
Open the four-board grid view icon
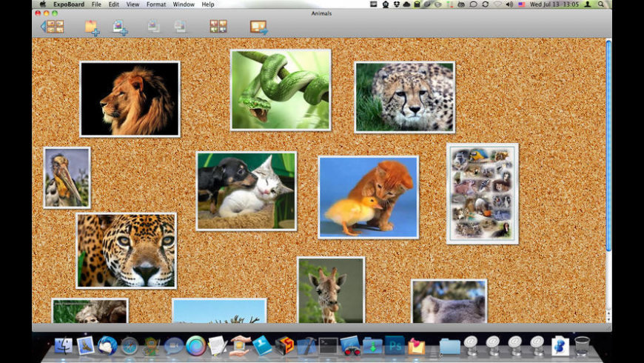pos(218,27)
